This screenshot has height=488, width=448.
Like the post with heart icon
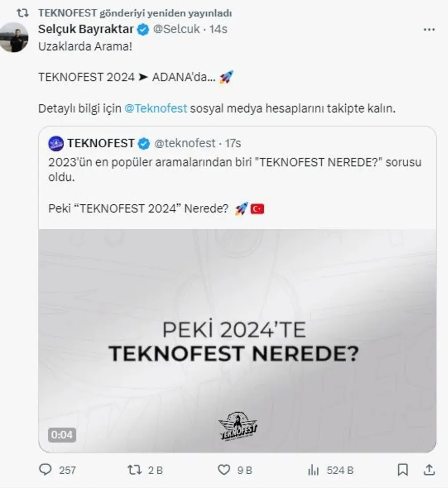click(223, 470)
